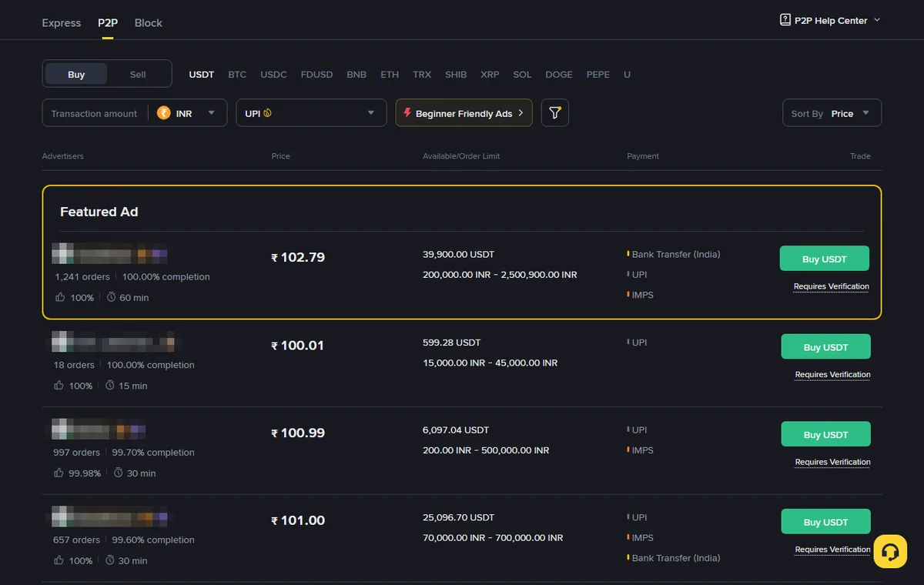Select SOL crypto tab
The image size is (924, 585).
click(x=522, y=75)
